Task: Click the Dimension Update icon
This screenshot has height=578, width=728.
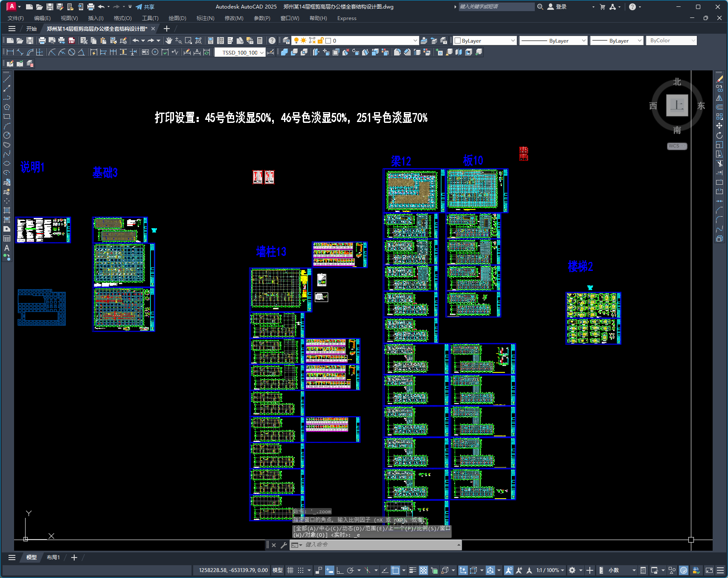Action: [207, 52]
